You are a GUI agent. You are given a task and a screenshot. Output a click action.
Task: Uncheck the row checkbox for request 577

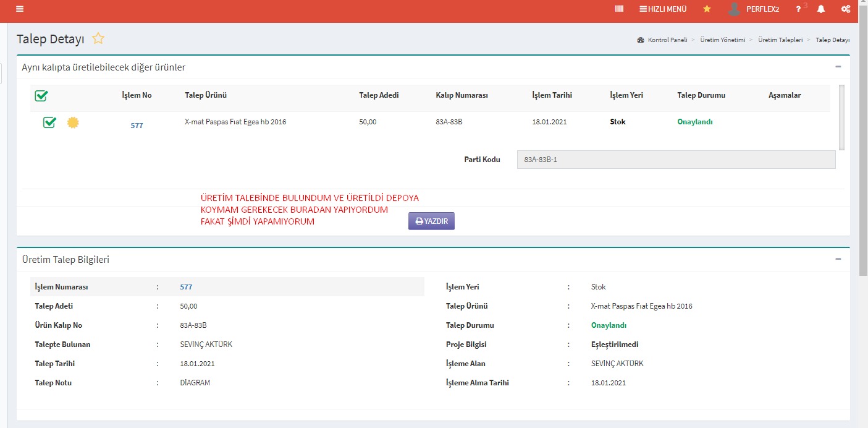[x=49, y=122]
